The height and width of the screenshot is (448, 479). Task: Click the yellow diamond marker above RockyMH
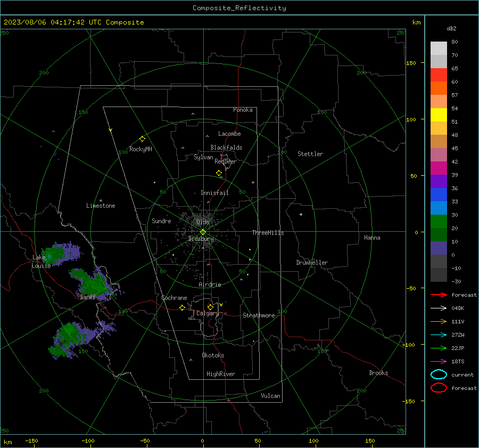click(142, 139)
